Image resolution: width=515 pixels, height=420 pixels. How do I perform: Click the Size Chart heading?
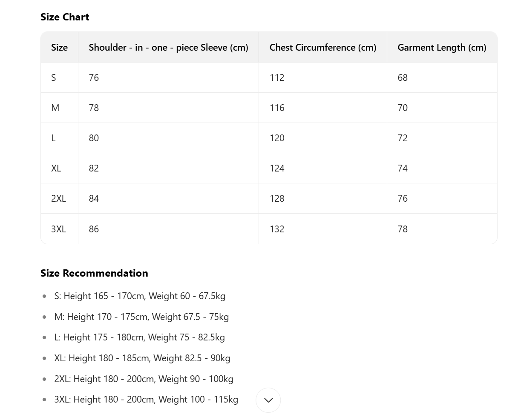coord(65,17)
